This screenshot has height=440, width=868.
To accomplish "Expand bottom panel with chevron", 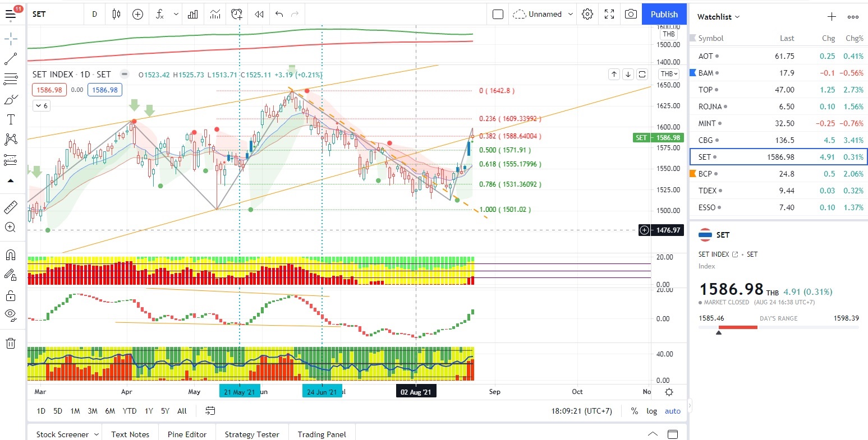I will tap(653, 434).
